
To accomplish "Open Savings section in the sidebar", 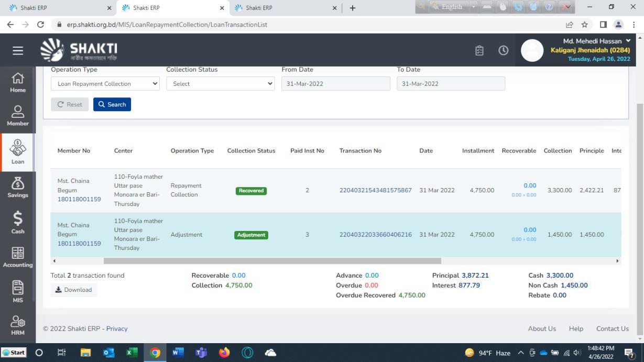I will [x=18, y=188].
